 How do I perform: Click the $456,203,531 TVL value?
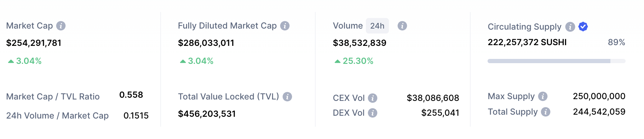coord(207,114)
